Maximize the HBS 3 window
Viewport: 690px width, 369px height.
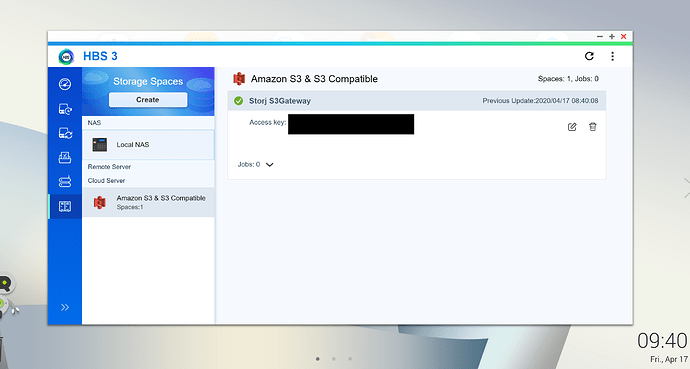612,37
